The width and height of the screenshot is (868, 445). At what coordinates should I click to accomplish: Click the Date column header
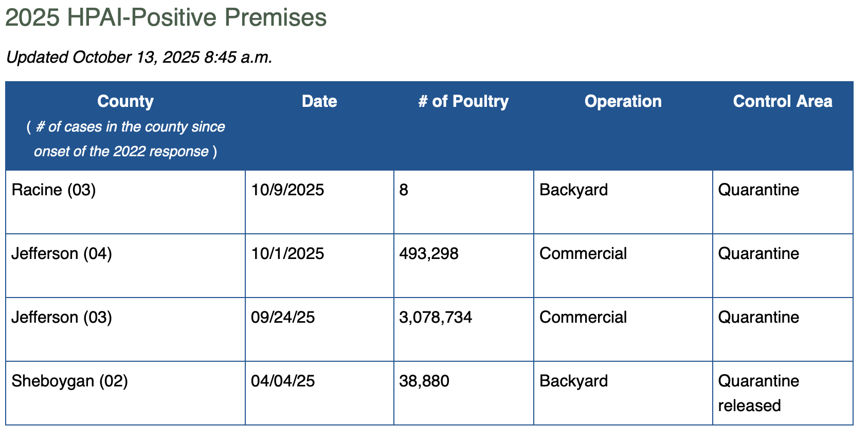pos(319,101)
